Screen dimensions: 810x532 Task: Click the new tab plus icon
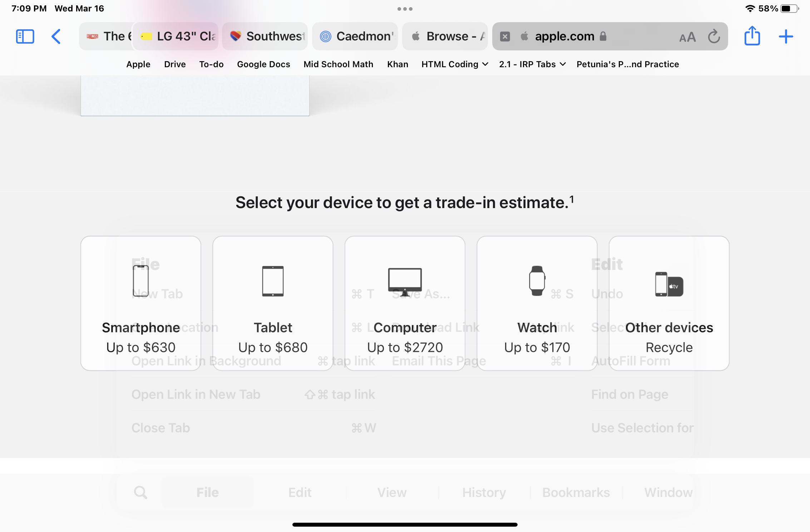tap(786, 36)
